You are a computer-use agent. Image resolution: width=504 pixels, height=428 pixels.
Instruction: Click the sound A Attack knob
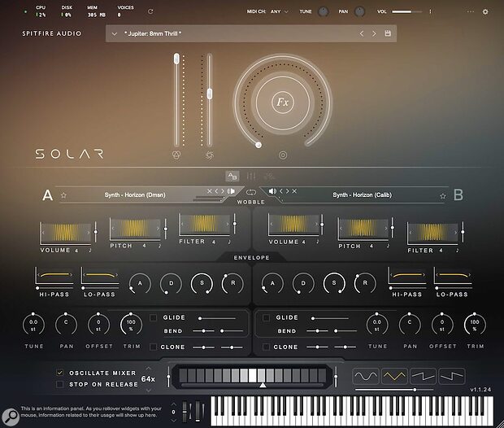coord(140,283)
